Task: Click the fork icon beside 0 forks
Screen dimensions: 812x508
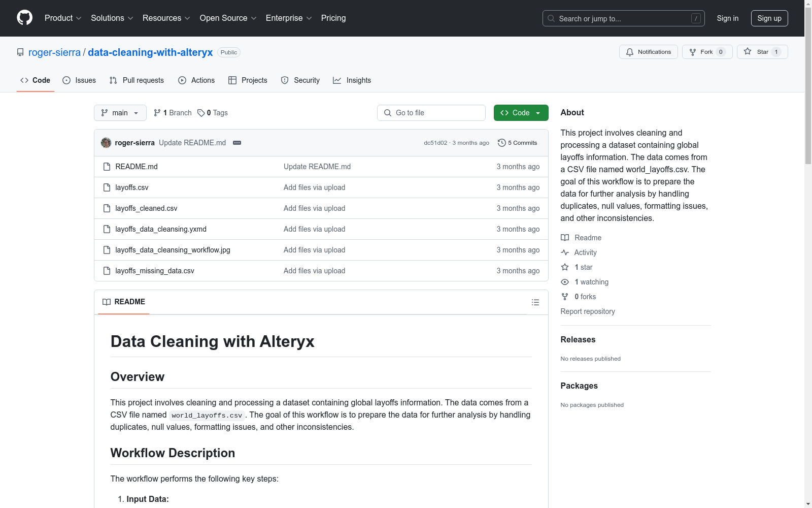Action: coord(565,297)
